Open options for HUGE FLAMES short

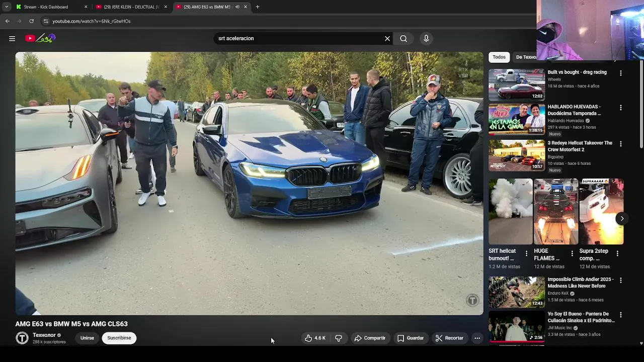point(572,253)
